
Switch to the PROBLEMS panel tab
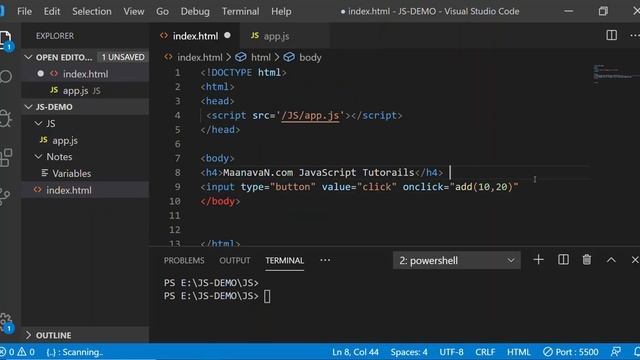[184, 260]
